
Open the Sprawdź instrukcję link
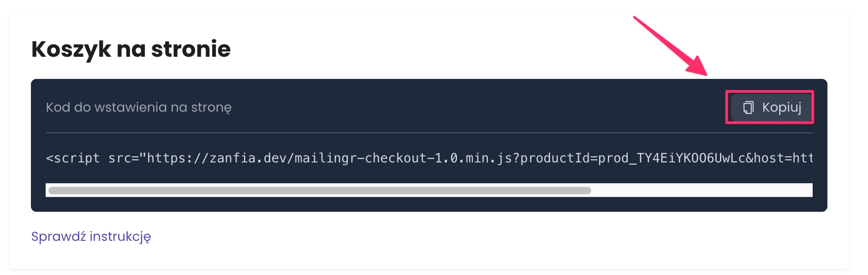tap(91, 236)
